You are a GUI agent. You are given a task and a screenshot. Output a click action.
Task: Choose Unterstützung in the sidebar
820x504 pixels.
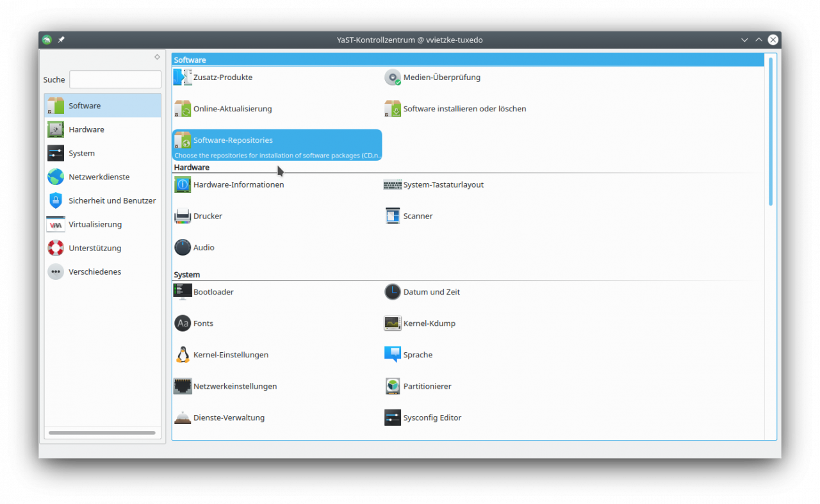tap(102, 248)
